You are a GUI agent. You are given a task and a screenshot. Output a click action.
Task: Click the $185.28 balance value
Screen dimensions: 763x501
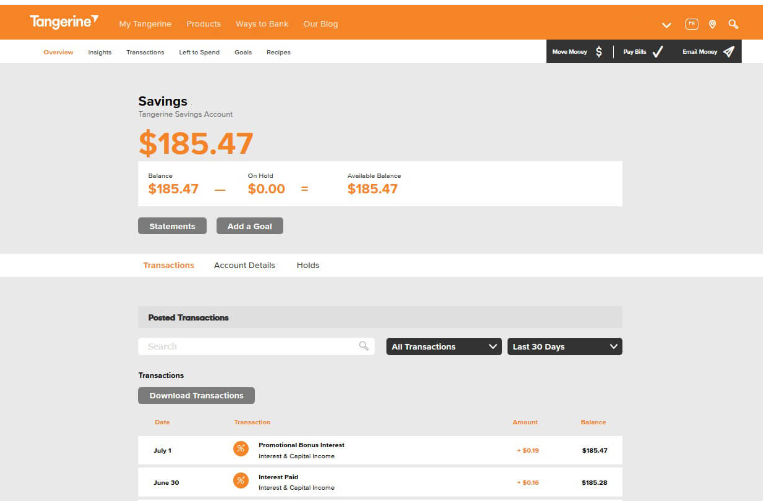click(594, 483)
